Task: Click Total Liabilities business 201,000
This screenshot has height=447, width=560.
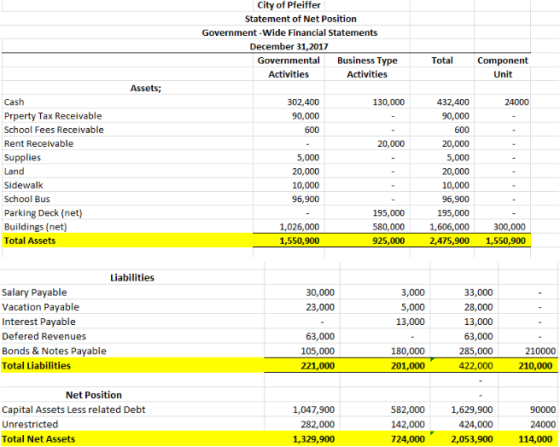Action: tap(408, 366)
